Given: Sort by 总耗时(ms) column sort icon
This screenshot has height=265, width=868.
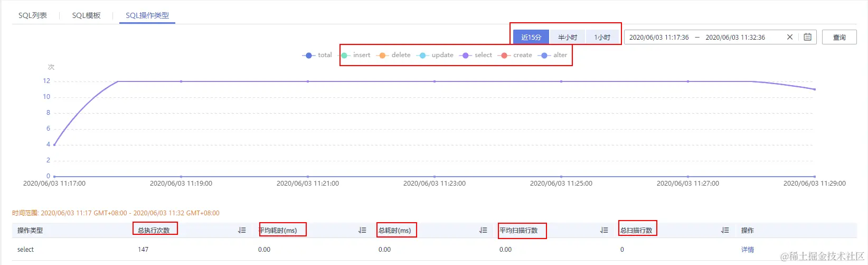Looking at the screenshot, I should point(483,230).
